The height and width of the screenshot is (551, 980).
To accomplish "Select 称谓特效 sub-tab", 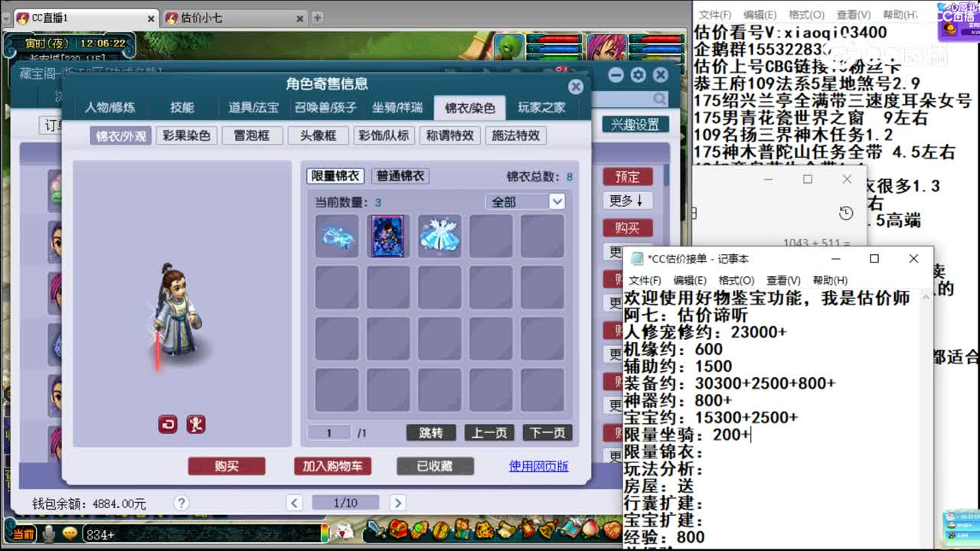I will click(x=450, y=135).
